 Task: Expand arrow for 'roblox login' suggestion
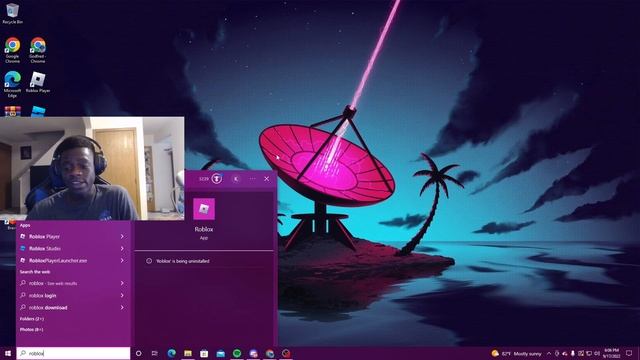122,296
